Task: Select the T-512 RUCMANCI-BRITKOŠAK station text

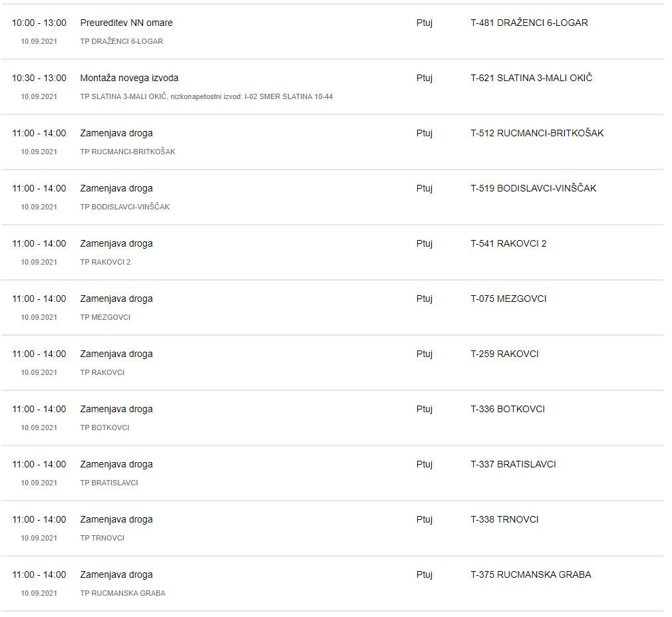Action: pyautogui.click(x=537, y=133)
